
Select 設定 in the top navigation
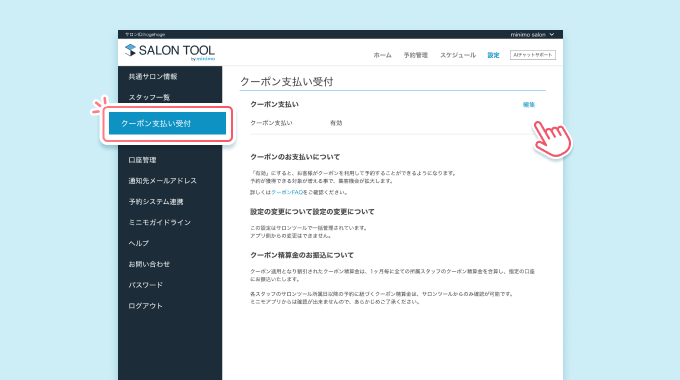493,55
